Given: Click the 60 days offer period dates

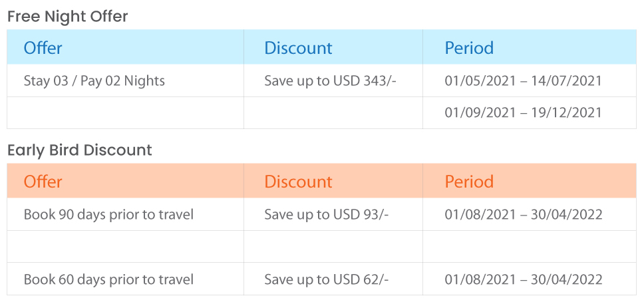Looking at the screenshot, I should coord(524,280).
